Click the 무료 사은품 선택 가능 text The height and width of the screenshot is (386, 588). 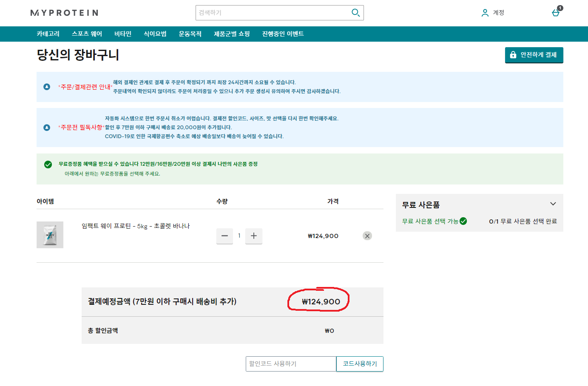430,221
